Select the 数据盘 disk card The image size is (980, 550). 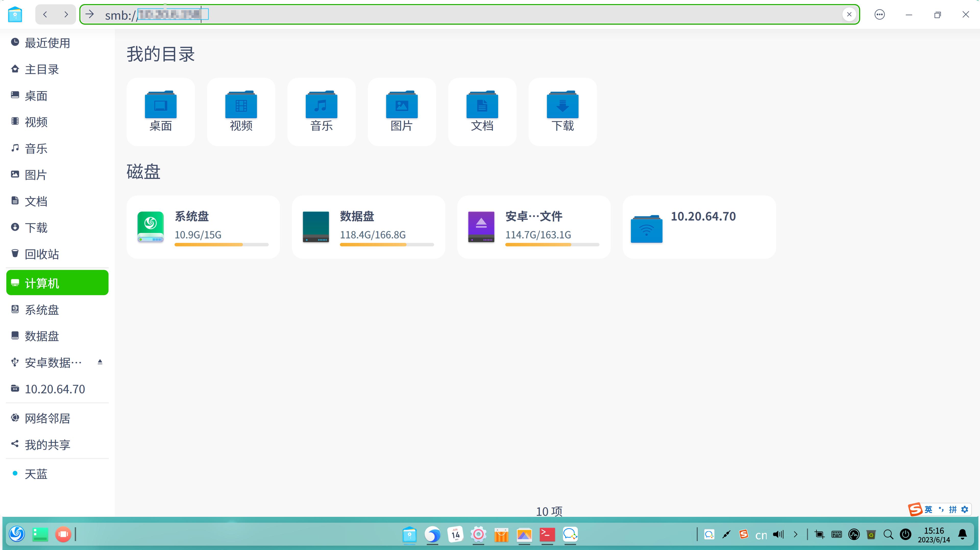coord(369,227)
